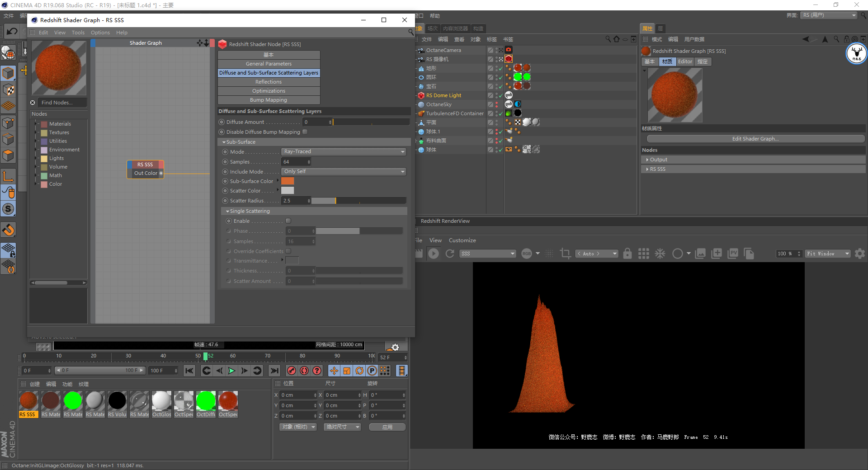Click the snowflake freeze icon in RenderView

click(x=660, y=254)
